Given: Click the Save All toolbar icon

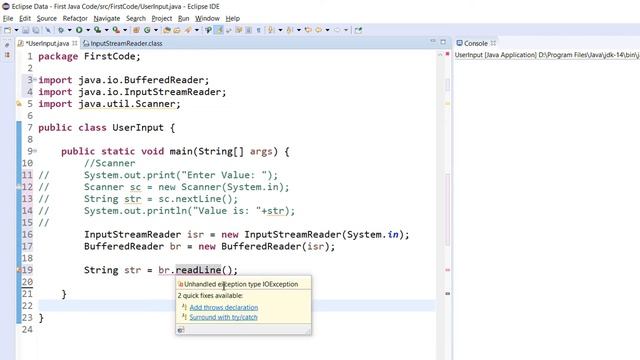Looking at the screenshot, I should click(36, 30).
